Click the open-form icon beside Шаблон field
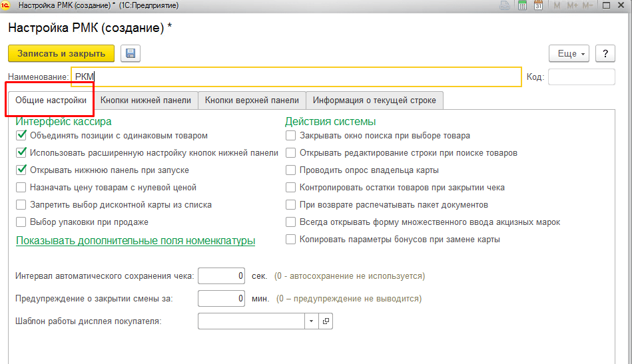Viewport: 632px width, 364px height. (x=326, y=321)
